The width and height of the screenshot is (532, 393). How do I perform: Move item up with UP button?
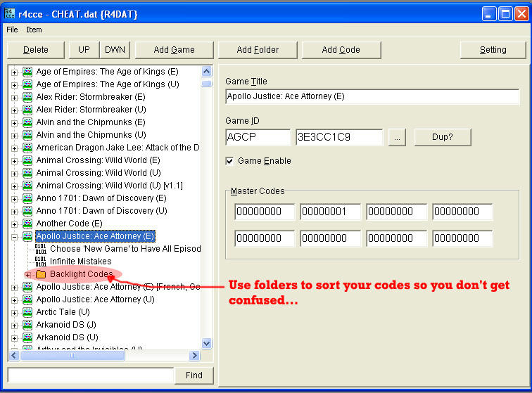84,50
